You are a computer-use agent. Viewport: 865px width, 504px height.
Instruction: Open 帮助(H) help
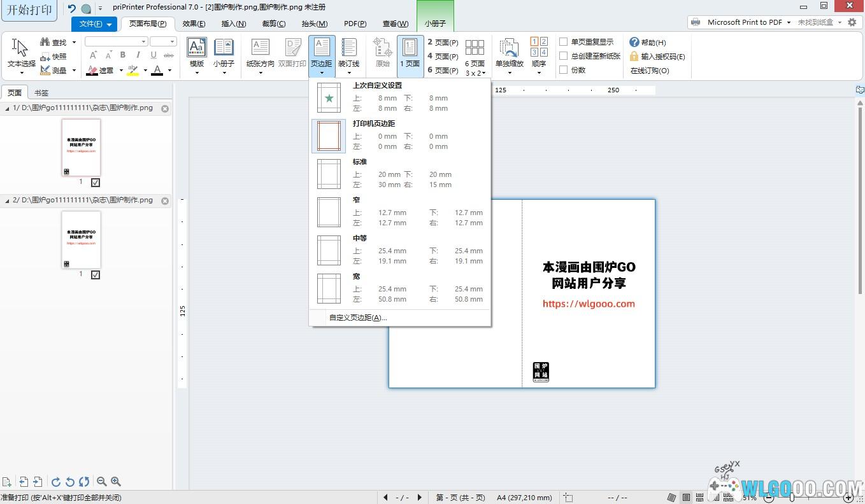pyautogui.click(x=648, y=43)
